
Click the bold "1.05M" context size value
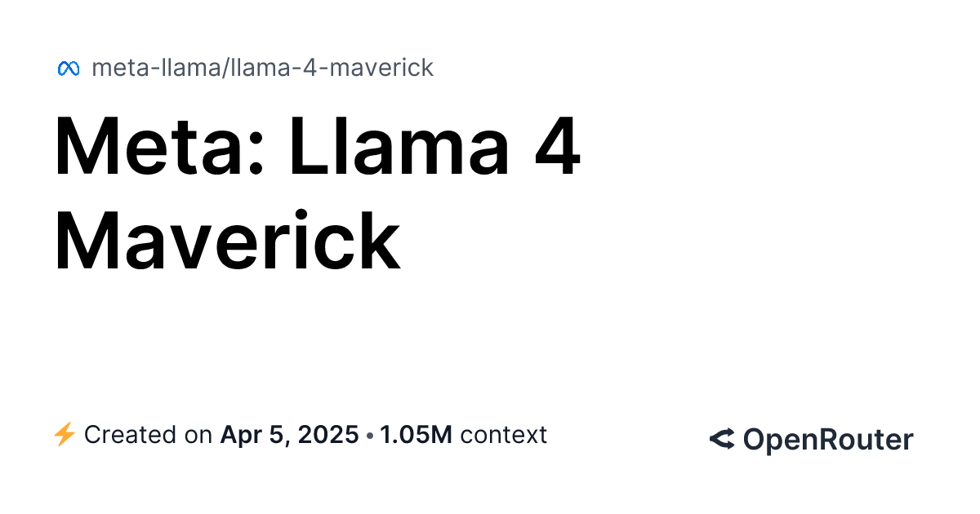(x=416, y=435)
